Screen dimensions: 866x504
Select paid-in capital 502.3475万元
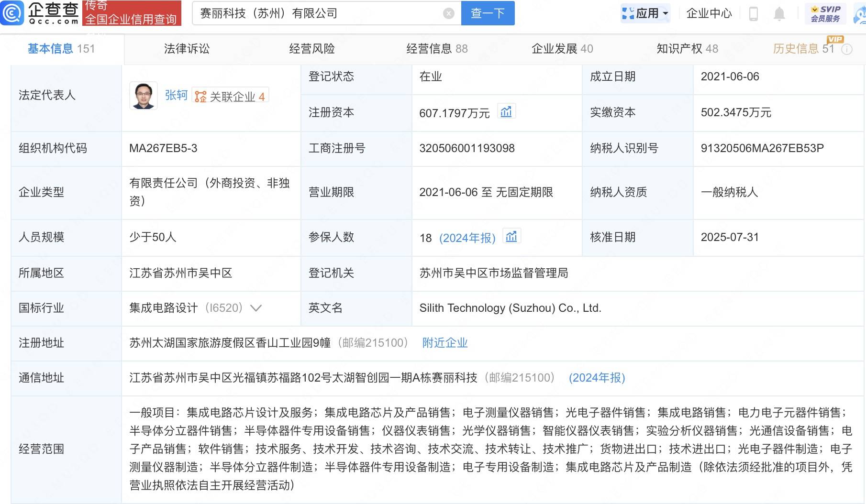pyautogui.click(x=736, y=112)
